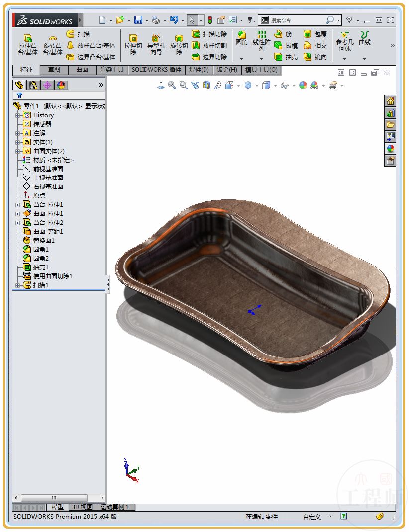The image size is (409, 532).
Task: Select the 上视基准面 top plane
Action: tap(43, 178)
